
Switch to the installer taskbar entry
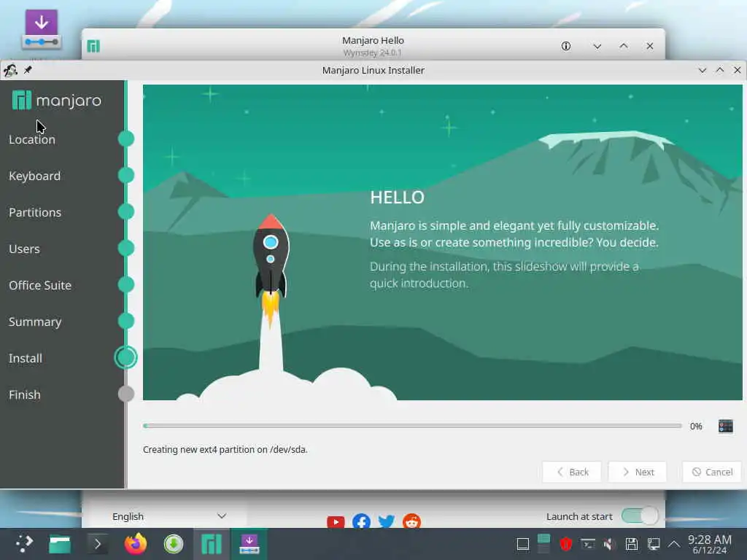point(249,544)
